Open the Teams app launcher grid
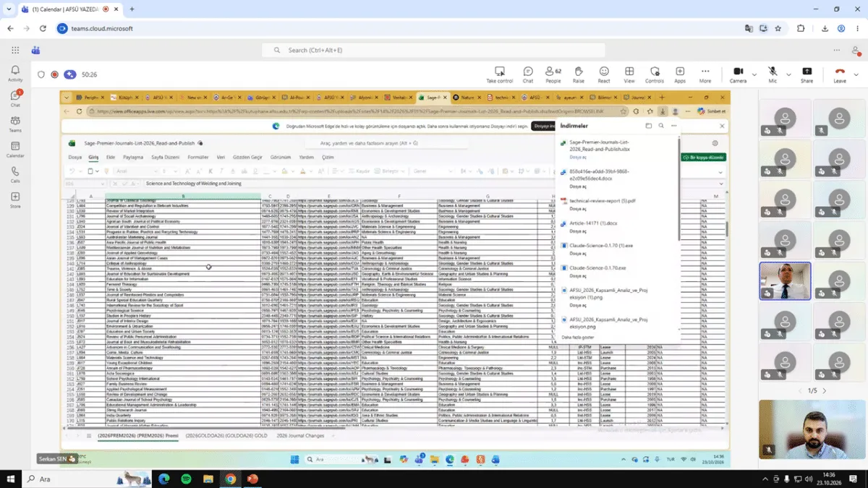 pos(15,50)
